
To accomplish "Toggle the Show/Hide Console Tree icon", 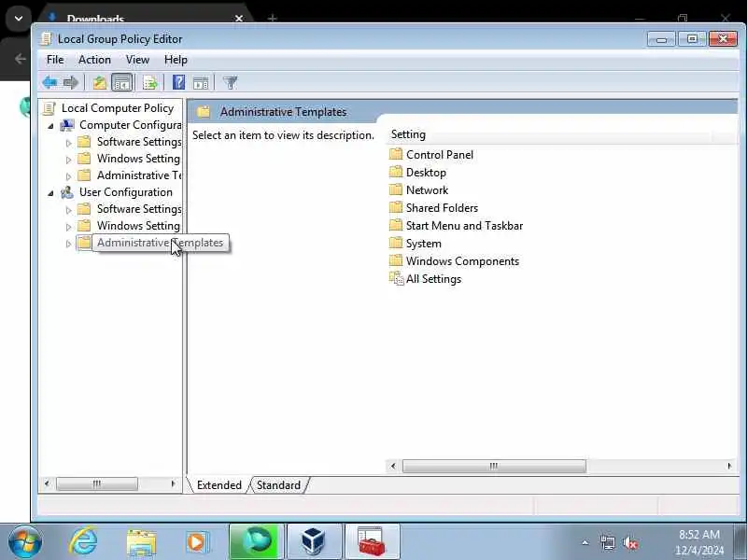I will (x=122, y=83).
